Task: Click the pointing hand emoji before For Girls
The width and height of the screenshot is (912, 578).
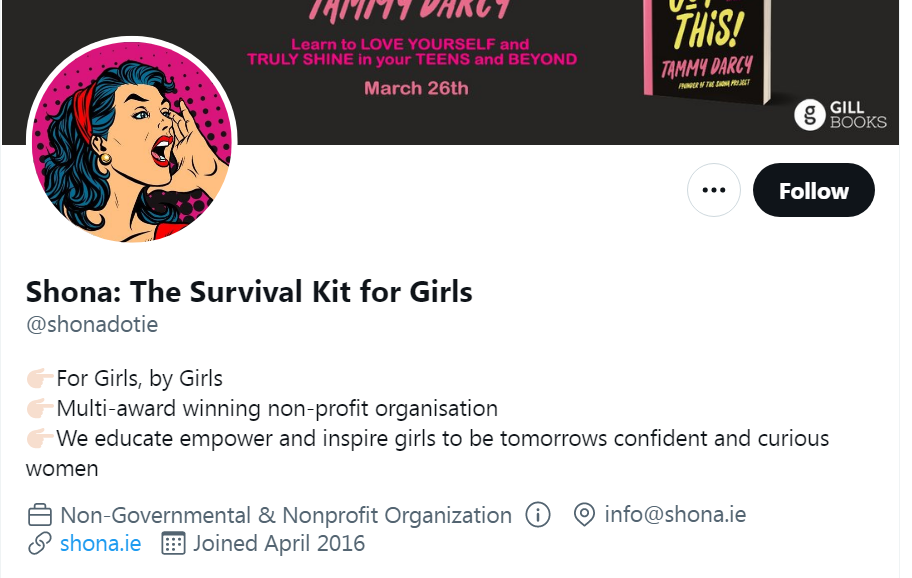Action: tap(40, 379)
